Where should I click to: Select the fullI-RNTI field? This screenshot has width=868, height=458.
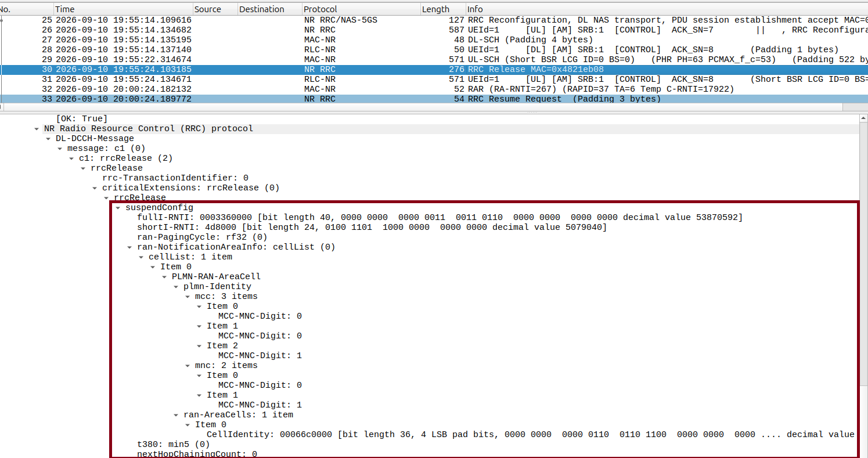pos(440,218)
